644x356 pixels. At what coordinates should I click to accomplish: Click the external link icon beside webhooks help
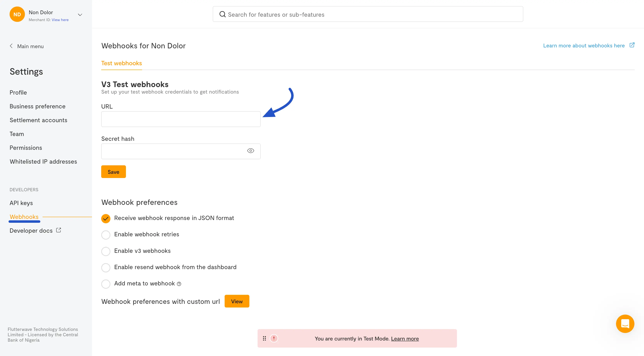(632, 45)
